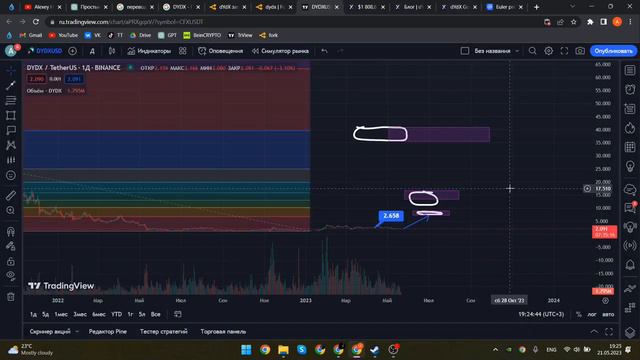Click Оповещения alerts button
The height and width of the screenshot is (360, 640).
tap(220, 51)
